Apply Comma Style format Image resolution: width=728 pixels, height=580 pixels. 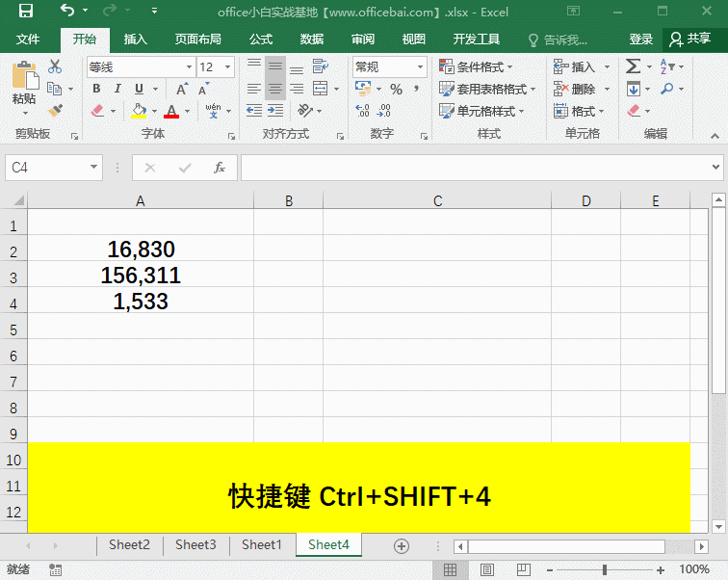[416, 89]
